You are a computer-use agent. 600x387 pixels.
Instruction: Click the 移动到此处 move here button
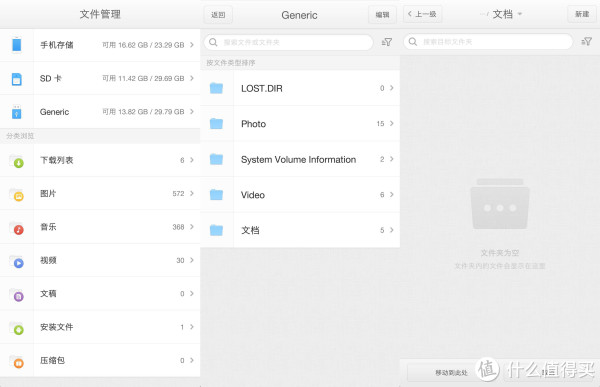(451, 372)
